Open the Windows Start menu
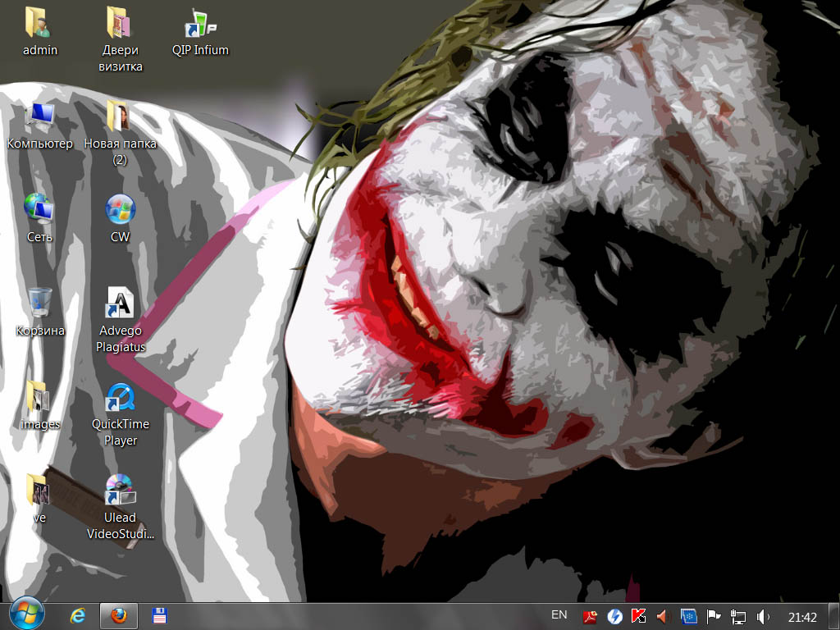 (27, 614)
